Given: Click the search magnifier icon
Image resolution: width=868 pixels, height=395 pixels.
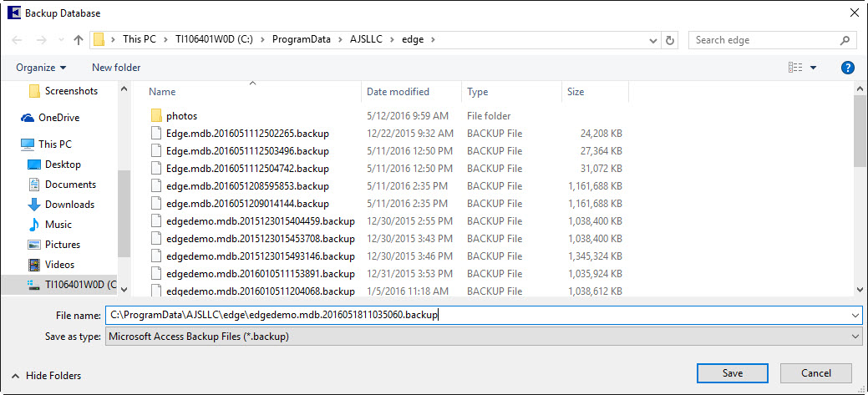Looking at the screenshot, I should pyautogui.click(x=845, y=40).
